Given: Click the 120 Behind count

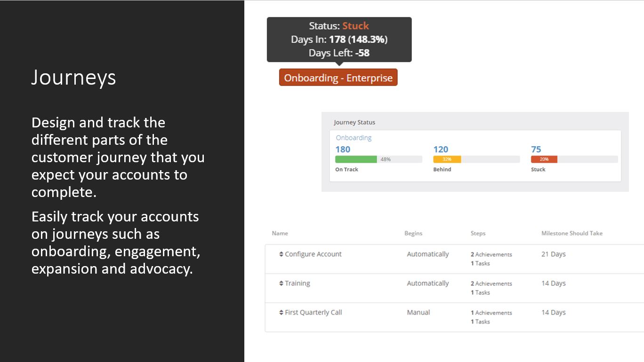Looking at the screenshot, I should [441, 149].
